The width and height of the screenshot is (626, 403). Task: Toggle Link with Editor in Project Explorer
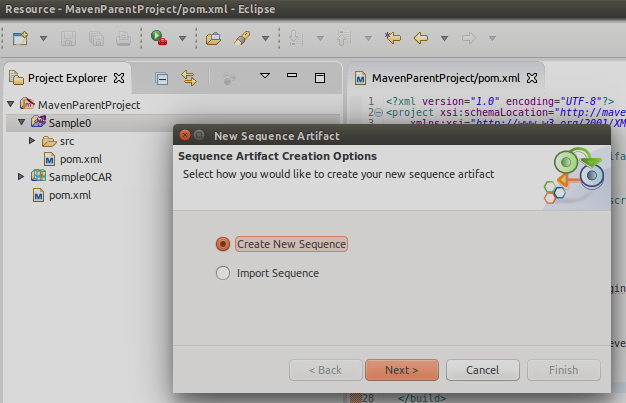click(x=188, y=77)
